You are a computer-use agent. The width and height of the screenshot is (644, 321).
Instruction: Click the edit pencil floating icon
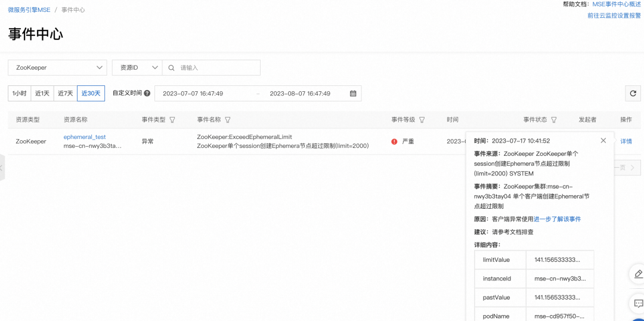coord(638,274)
